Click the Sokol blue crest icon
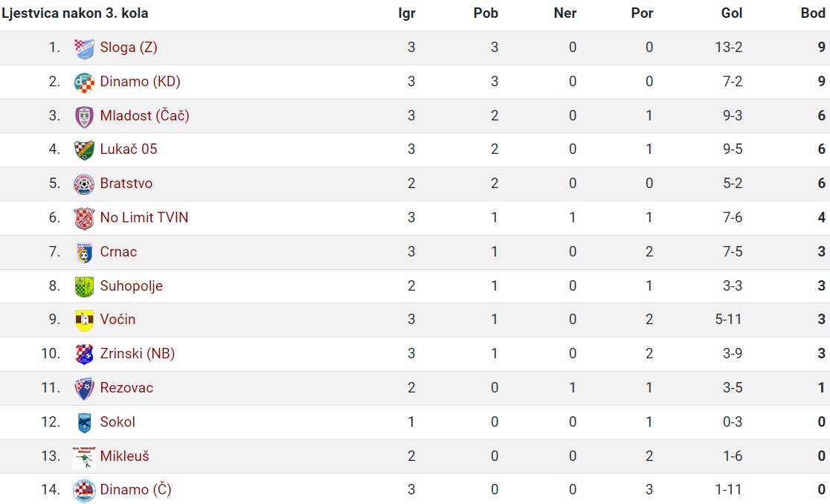The image size is (830, 504). click(x=84, y=423)
